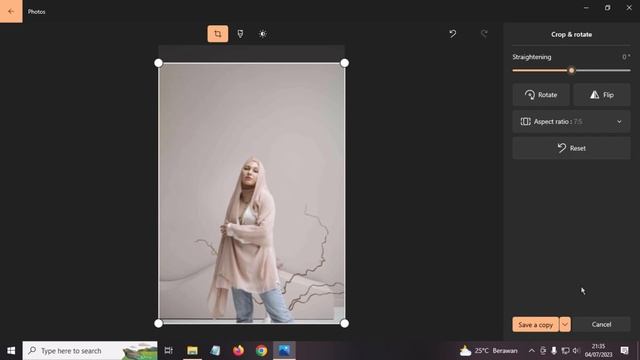This screenshot has height=360, width=640.
Task: Undo the last edit
Action: (453, 34)
